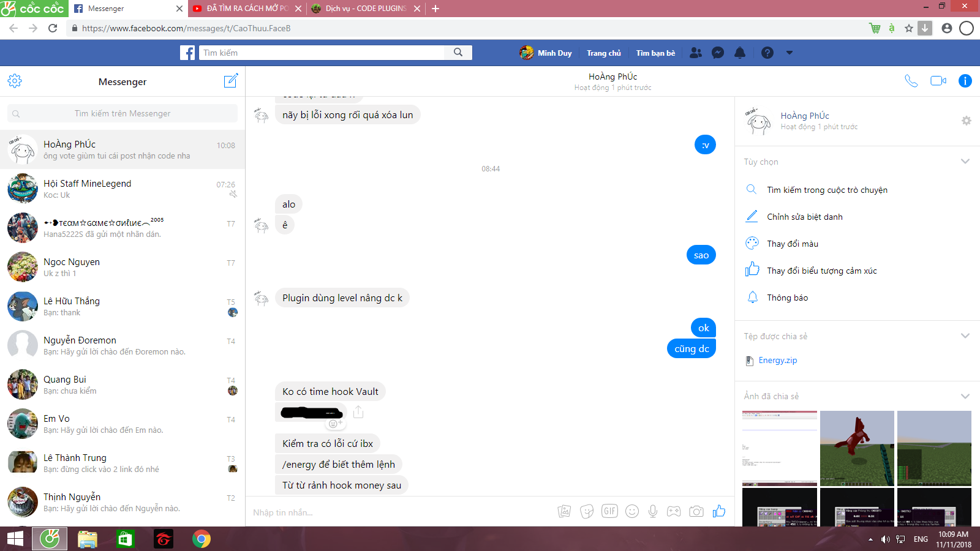The height and width of the screenshot is (551, 980).
Task: Click Tìm kiếm trong cuộc trò chuyện
Action: [827, 190]
